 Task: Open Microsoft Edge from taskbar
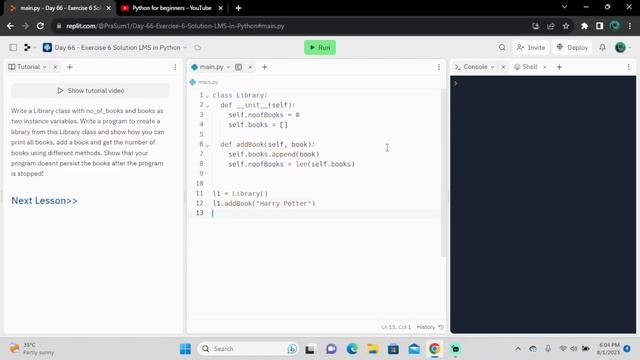[x=352, y=349]
